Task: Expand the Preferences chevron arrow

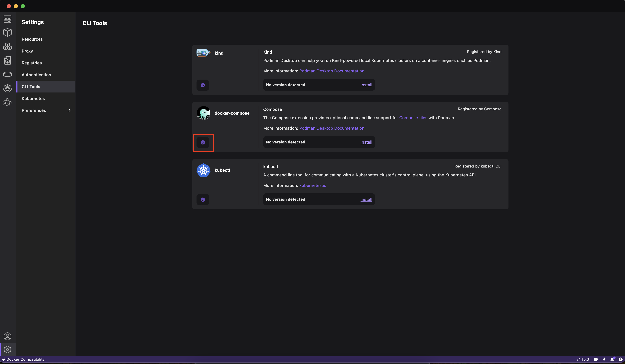Action: click(x=70, y=110)
